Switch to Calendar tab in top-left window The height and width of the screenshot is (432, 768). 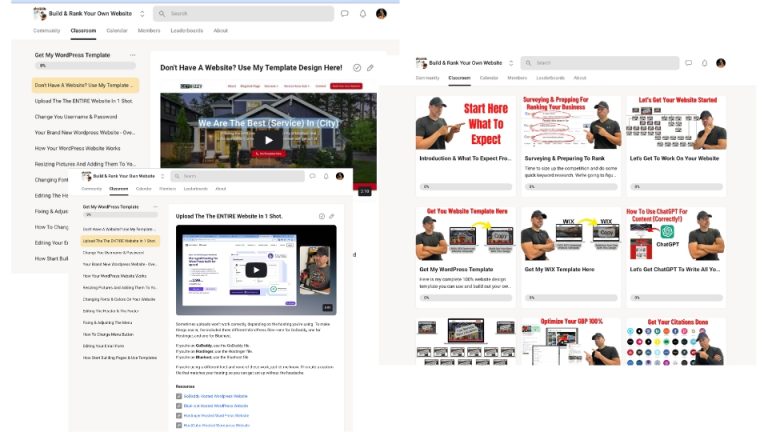[117, 31]
